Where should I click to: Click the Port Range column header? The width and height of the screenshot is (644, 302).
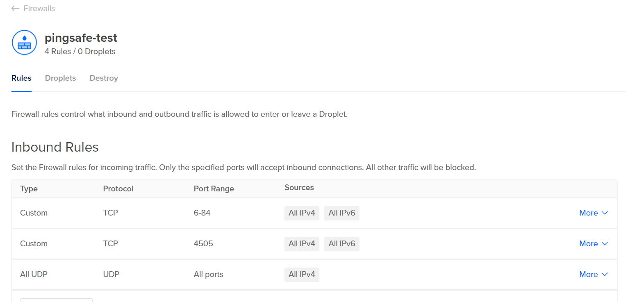click(214, 188)
